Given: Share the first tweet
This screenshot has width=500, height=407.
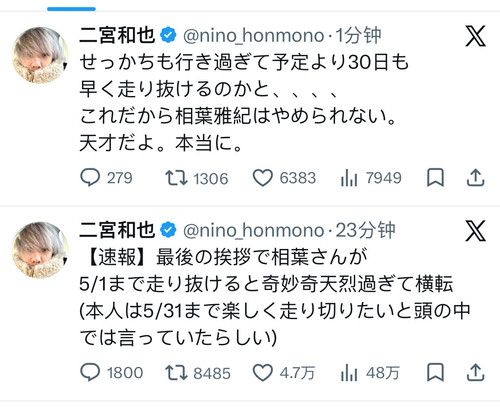Looking at the screenshot, I should (x=475, y=178).
